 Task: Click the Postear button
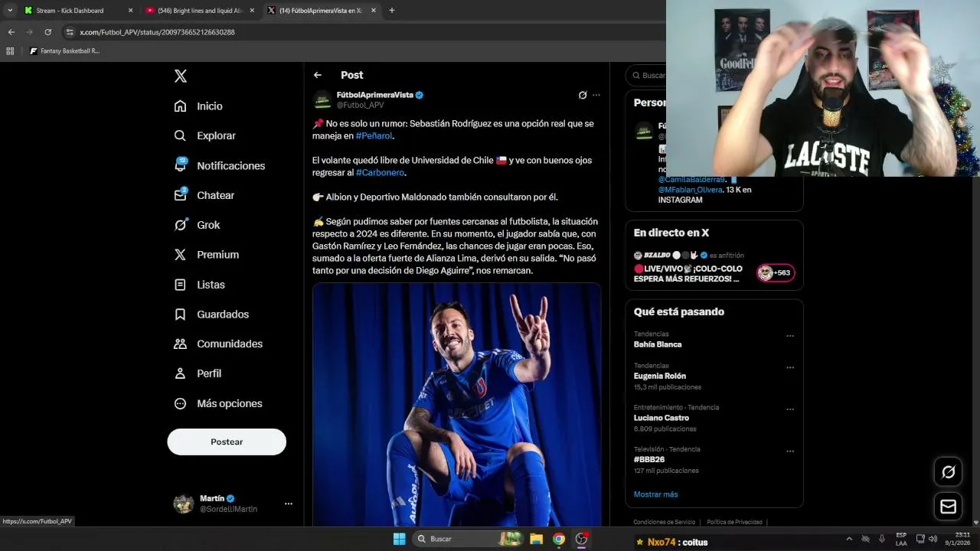pos(227,442)
